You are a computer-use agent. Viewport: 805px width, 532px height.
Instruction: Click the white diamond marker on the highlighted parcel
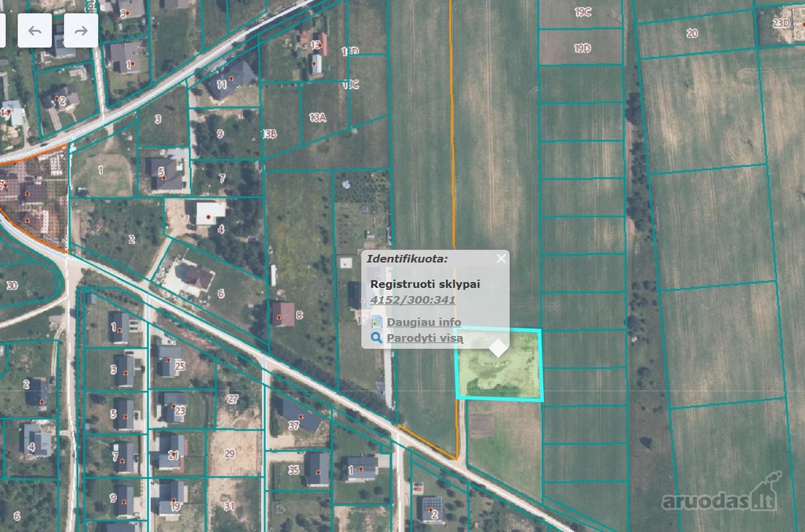coord(498,348)
